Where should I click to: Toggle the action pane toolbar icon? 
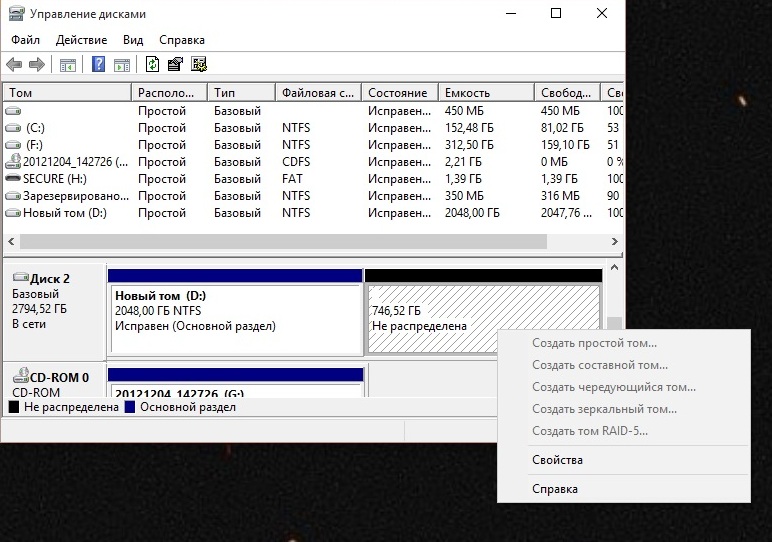(x=122, y=64)
